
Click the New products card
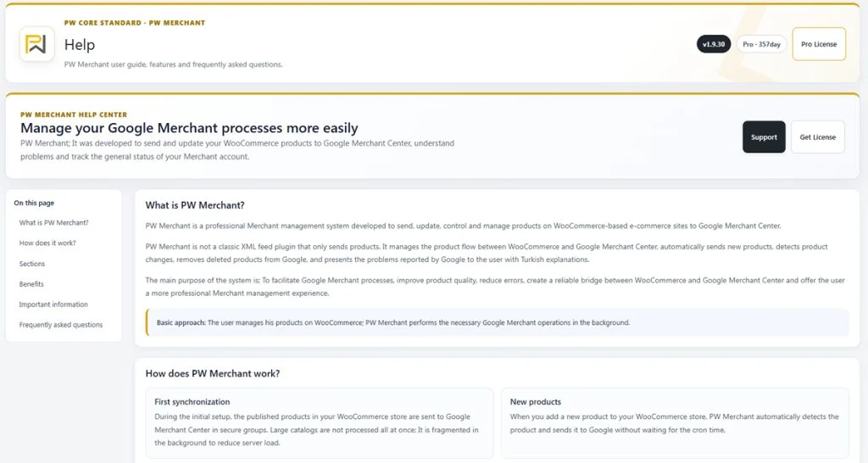point(675,422)
